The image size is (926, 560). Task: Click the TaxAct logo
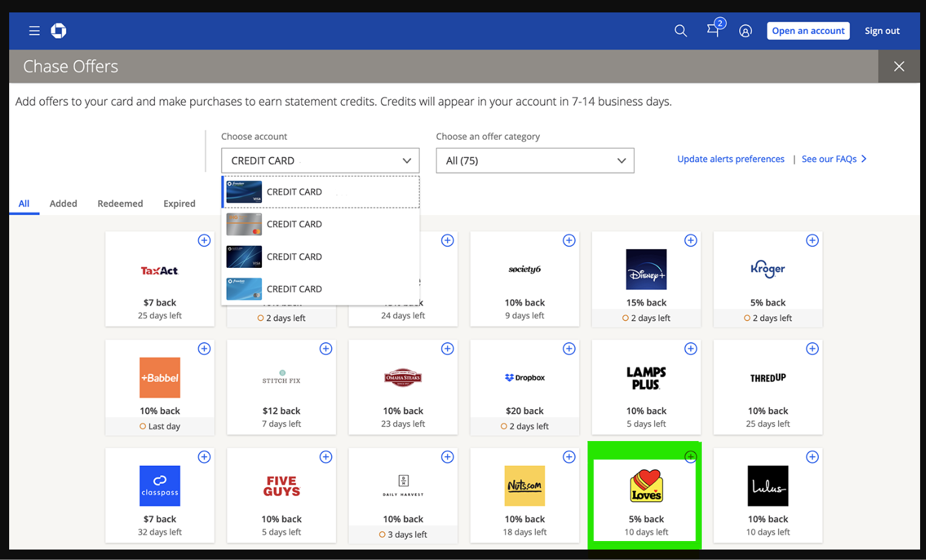point(160,271)
